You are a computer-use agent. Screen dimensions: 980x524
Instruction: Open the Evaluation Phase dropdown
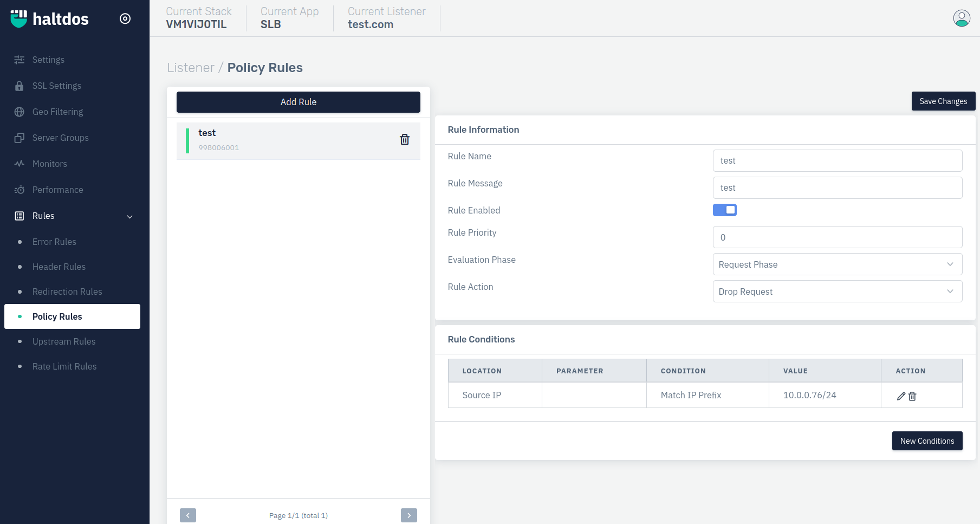pos(838,264)
